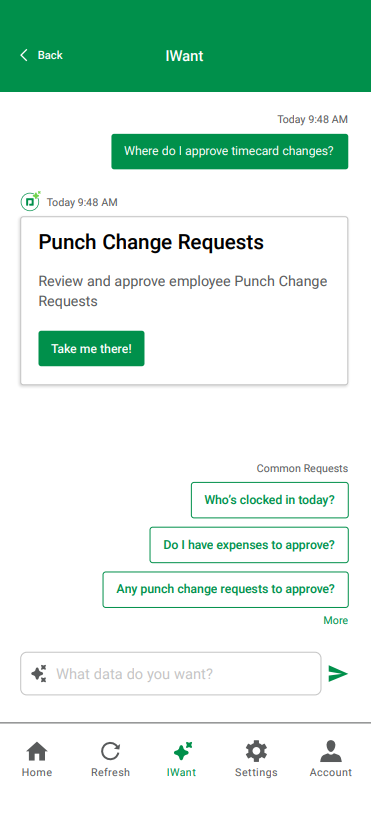This screenshot has width=371, height=813.
Task: Tap the Home icon in bottom navigation
Action: pyautogui.click(x=37, y=751)
